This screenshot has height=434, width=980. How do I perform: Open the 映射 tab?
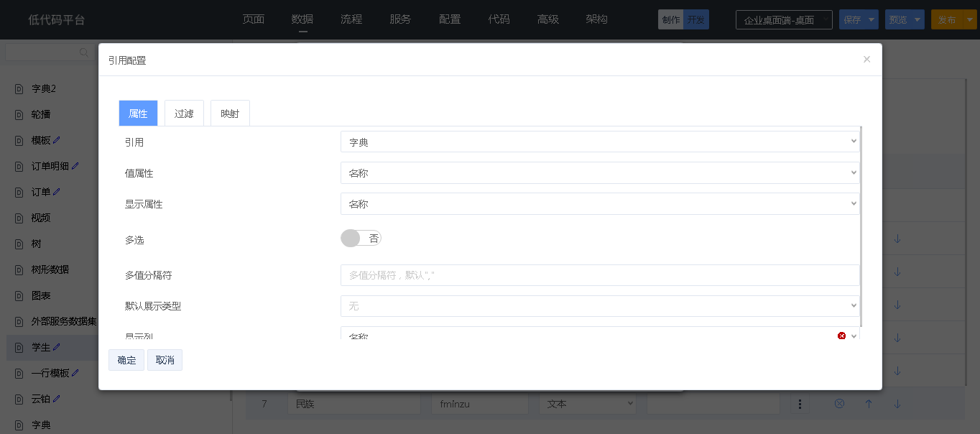coord(230,114)
